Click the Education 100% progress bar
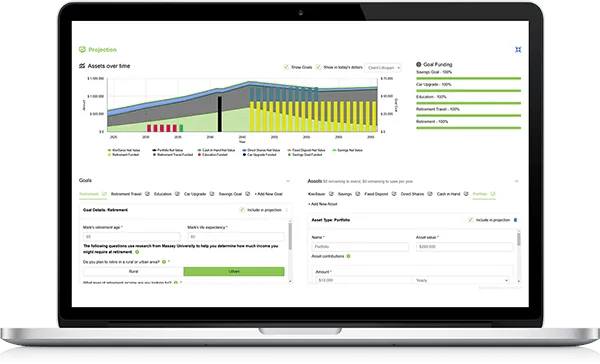 pos(468,103)
